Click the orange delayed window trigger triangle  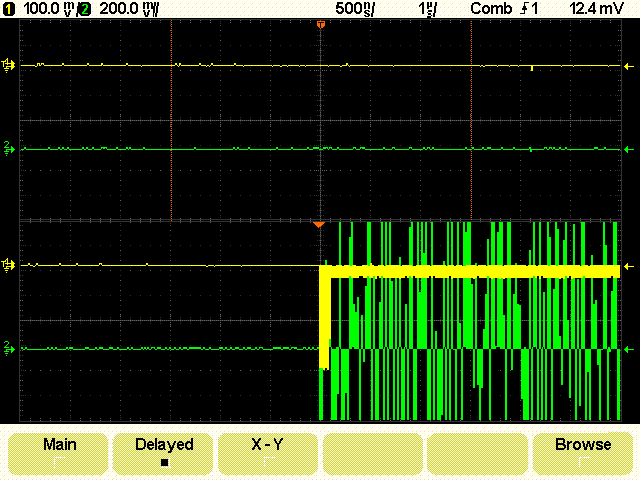coord(319,225)
